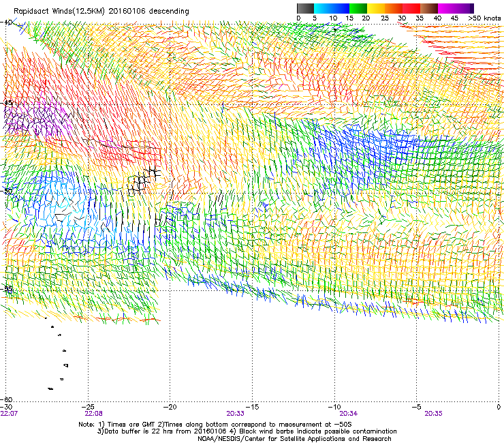The image size is (504, 443).
Task: Pick the green 15-20 knots legend swatch
Action: pos(358,8)
